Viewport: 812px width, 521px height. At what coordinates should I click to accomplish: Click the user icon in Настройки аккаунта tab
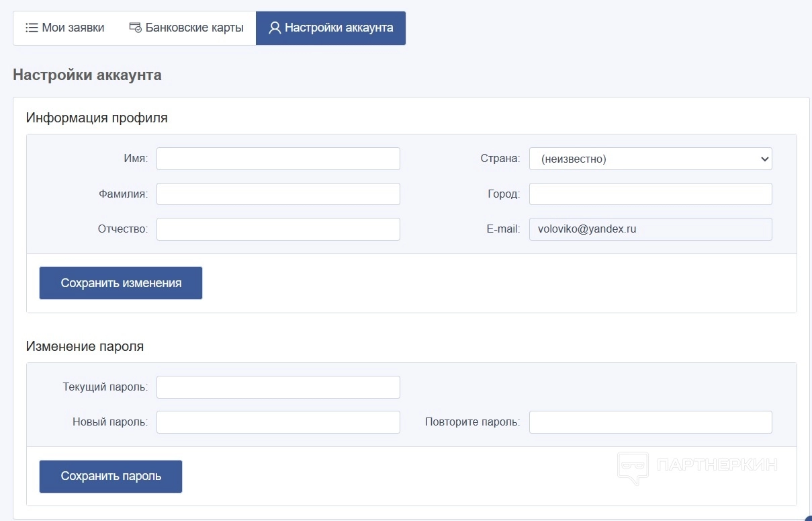[274, 28]
